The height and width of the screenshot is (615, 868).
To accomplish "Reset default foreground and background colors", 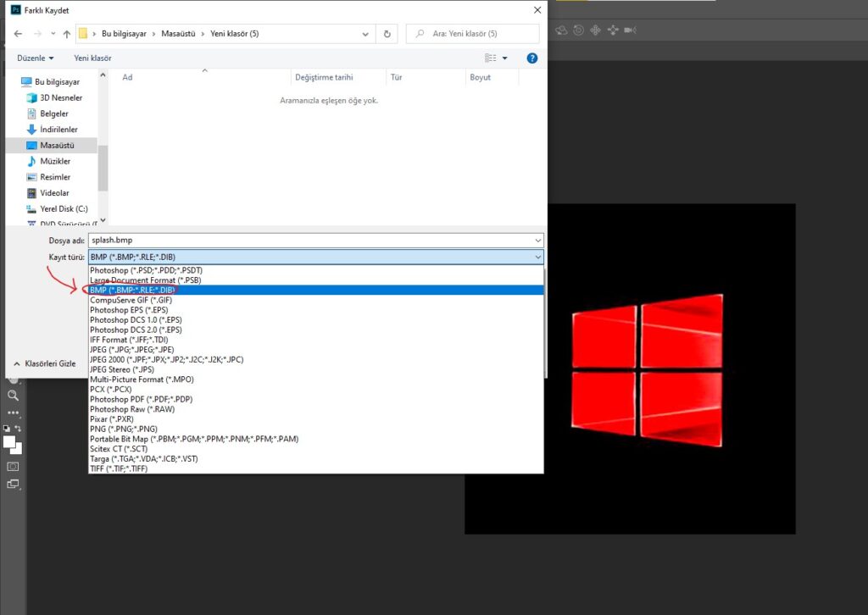I will click(7, 429).
